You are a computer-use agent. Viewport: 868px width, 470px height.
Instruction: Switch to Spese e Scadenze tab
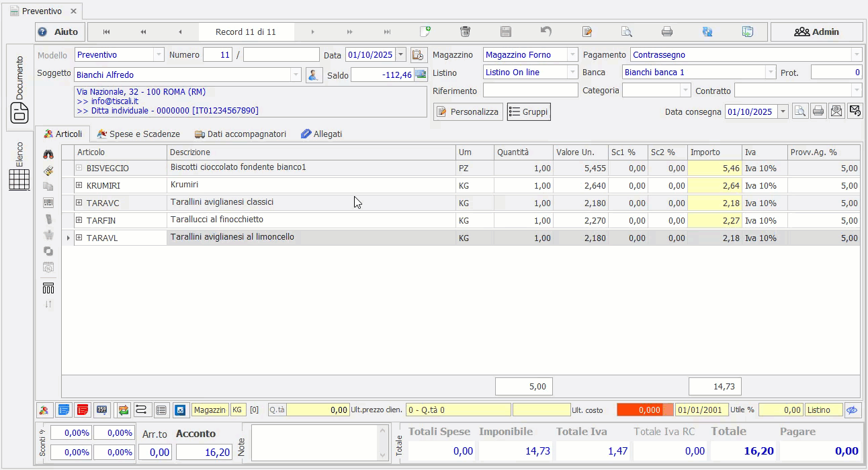[x=138, y=134]
